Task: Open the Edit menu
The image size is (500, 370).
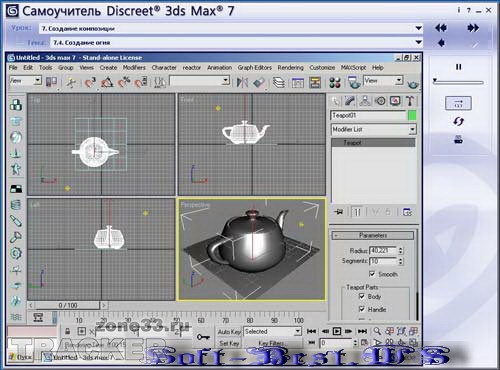Action: pos(28,68)
